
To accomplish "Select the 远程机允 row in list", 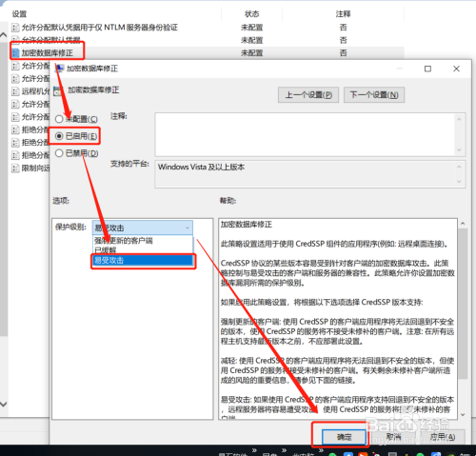I will click(30, 91).
